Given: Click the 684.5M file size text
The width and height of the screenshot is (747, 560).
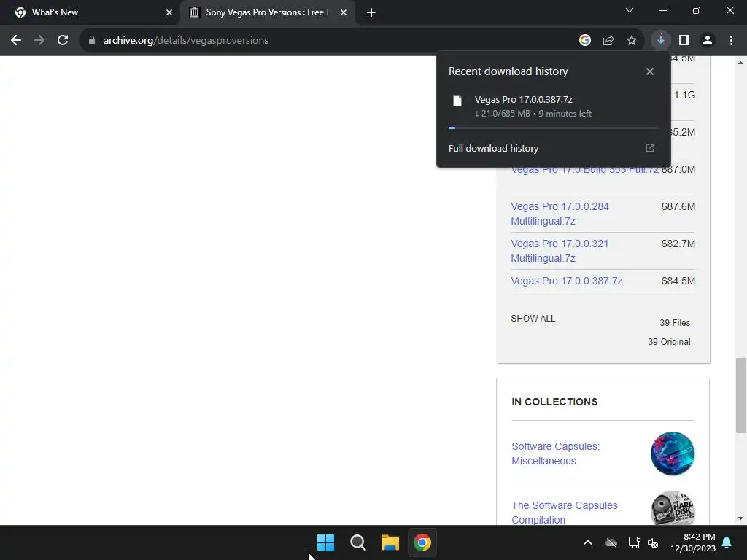Looking at the screenshot, I should pyautogui.click(x=678, y=281).
